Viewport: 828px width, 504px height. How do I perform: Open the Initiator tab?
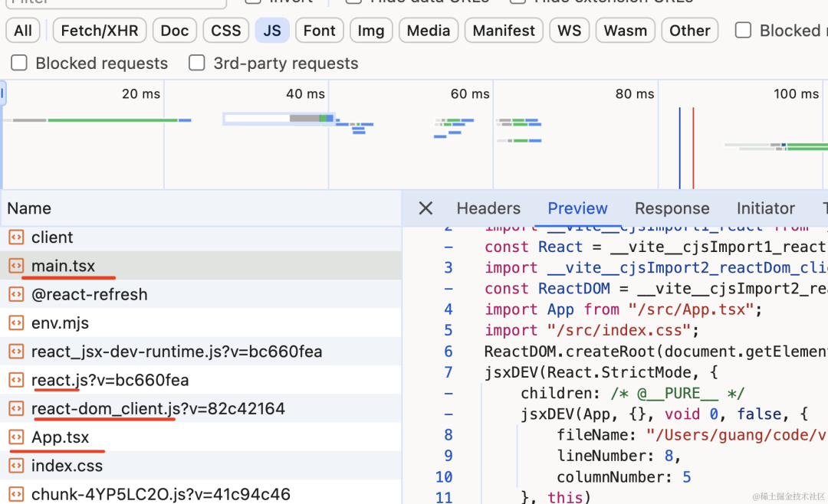coord(766,208)
